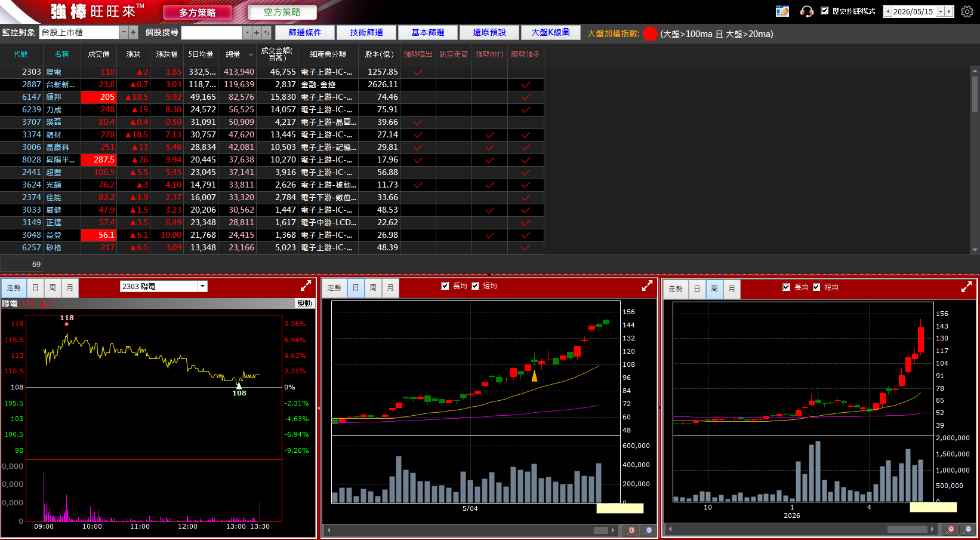Zoom in on the daily K chart

tap(631, 530)
